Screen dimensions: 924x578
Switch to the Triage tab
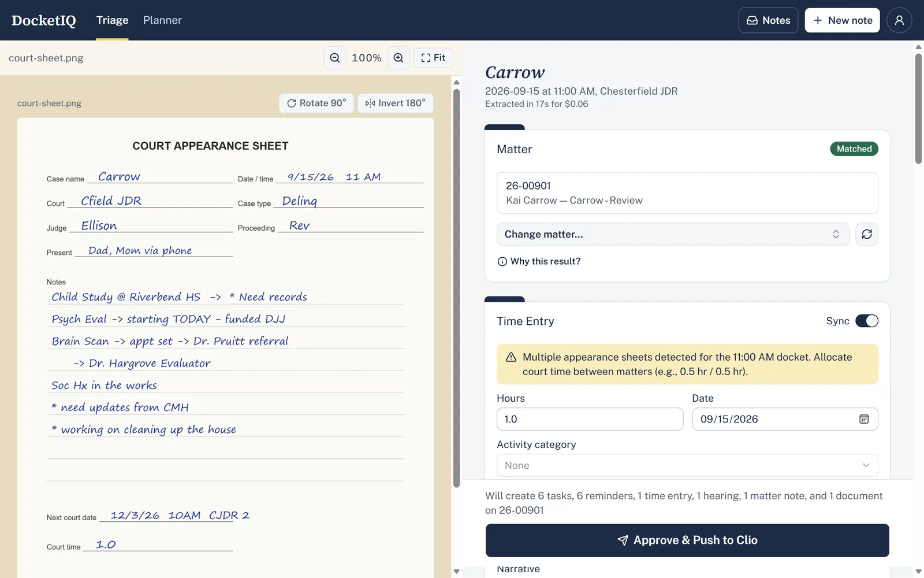click(x=112, y=20)
